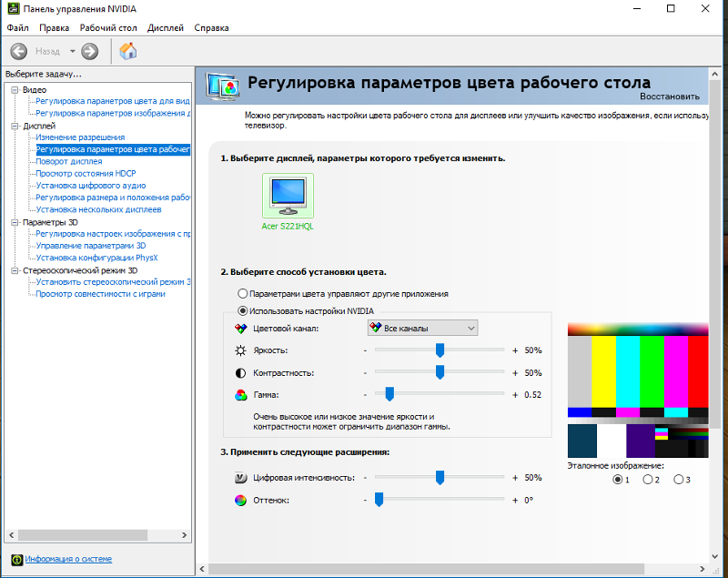Click the 'Восстановить' restore link

click(670, 96)
